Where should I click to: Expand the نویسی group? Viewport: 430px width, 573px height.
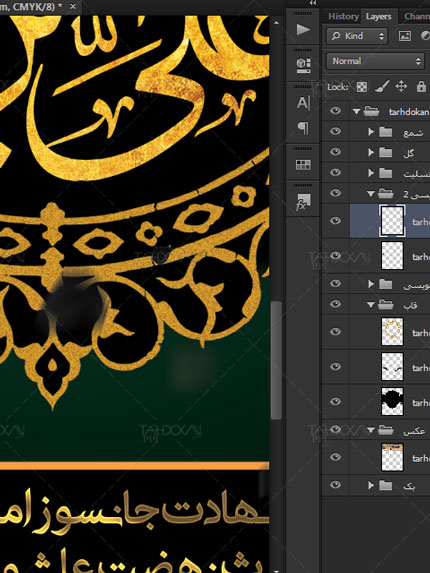371,284
